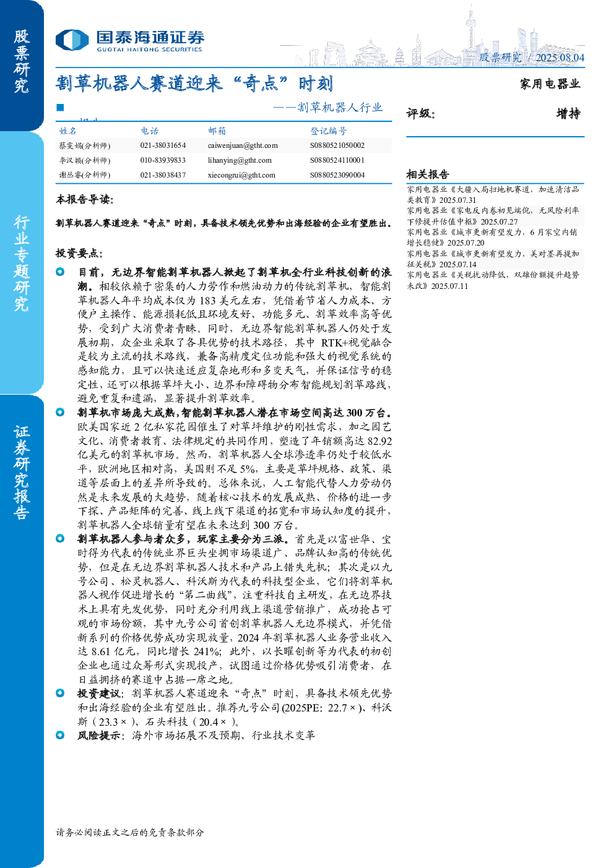
Task: Open related report "关对墨再提加征关税" dated 2025.07.14
Action: (x=493, y=259)
